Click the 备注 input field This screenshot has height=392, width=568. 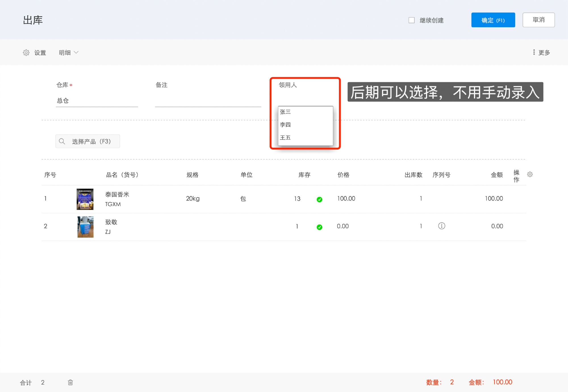(208, 101)
